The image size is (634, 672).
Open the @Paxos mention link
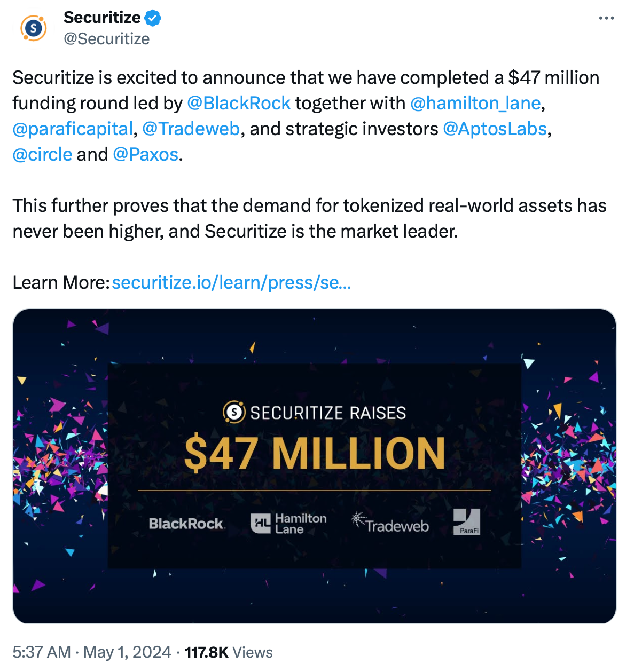[145, 154]
